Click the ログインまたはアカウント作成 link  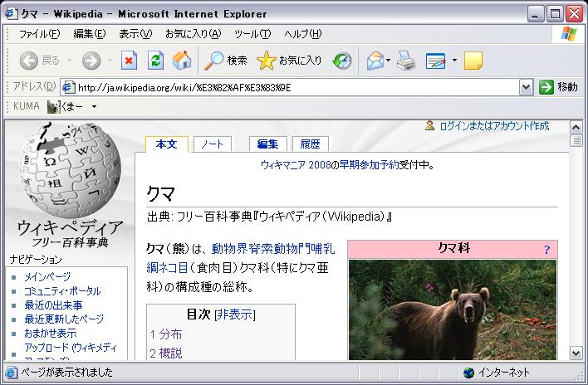tap(494, 126)
